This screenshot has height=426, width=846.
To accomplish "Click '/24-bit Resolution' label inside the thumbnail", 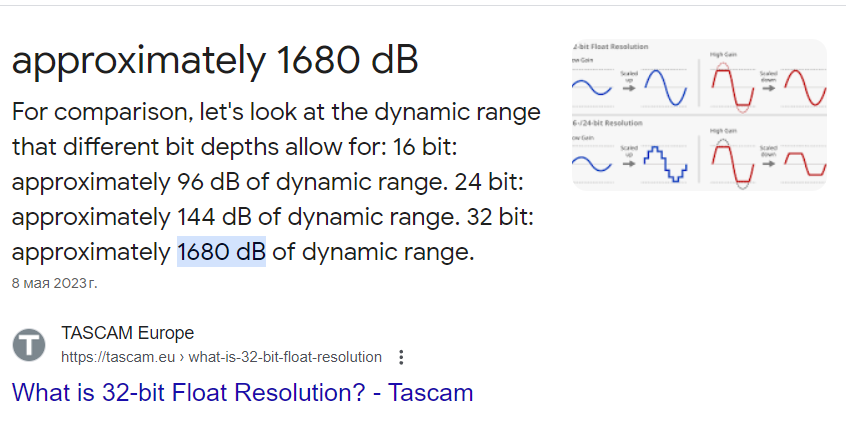I will (x=612, y=122).
